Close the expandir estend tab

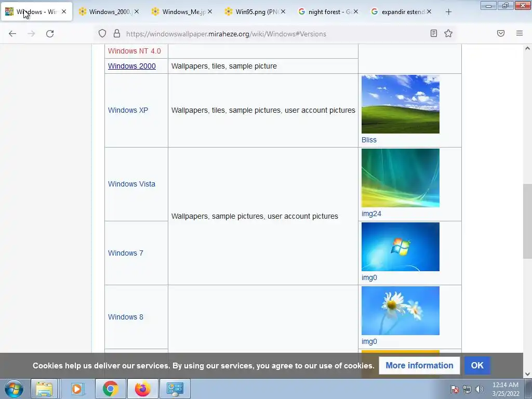pyautogui.click(x=429, y=11)
